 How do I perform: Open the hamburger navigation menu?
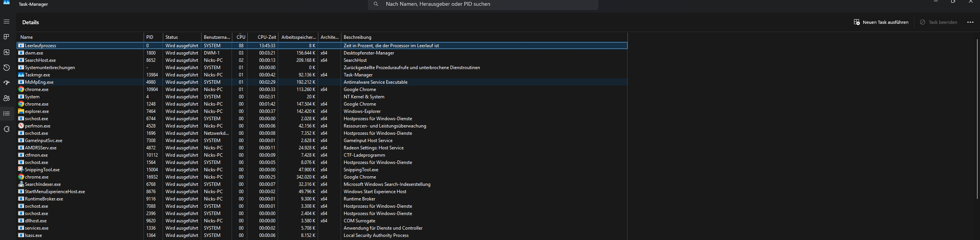click(x=7, y=22)
